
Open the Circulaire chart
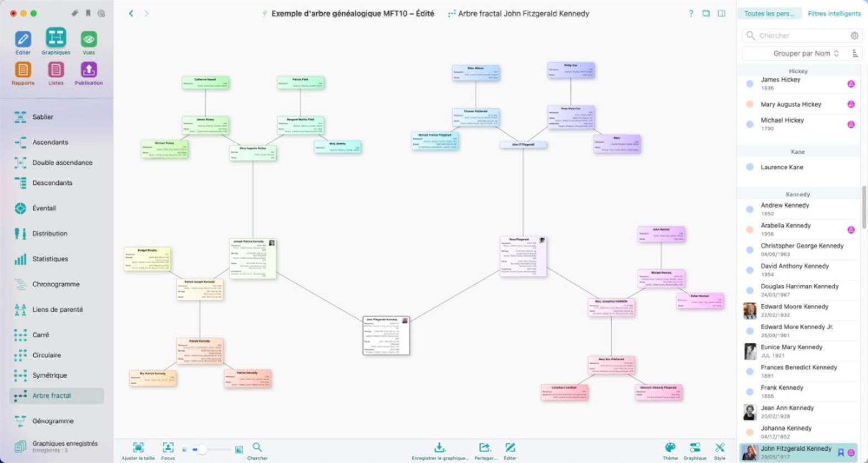tap(55, 355)
